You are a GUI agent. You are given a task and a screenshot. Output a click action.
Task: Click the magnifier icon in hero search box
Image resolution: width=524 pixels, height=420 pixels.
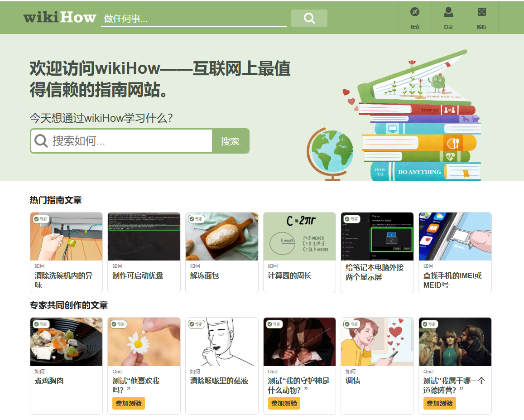point(41,141)
